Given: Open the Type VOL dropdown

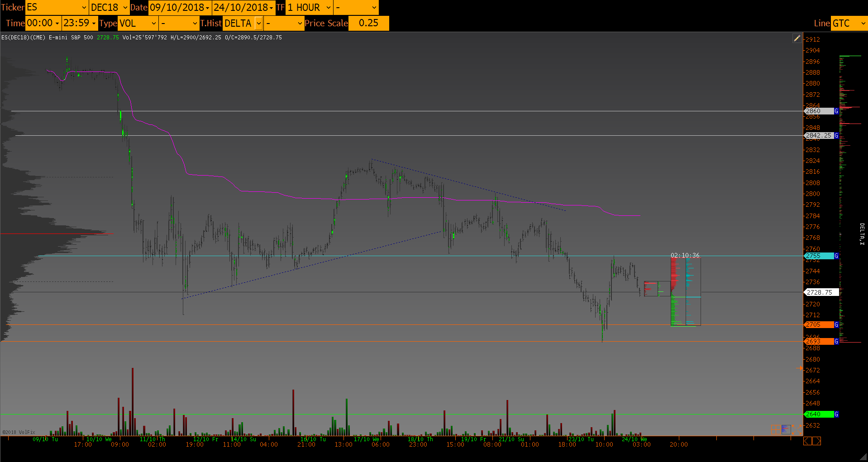Looking at the screenshot, I should click(153, 23).
